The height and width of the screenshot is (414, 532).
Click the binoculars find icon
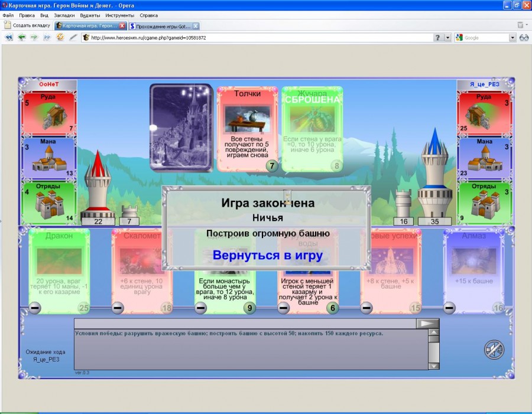524,38
